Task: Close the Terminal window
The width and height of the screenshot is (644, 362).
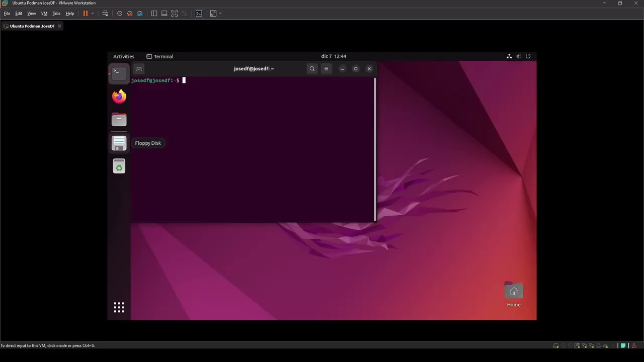Action: coord(369,69)
